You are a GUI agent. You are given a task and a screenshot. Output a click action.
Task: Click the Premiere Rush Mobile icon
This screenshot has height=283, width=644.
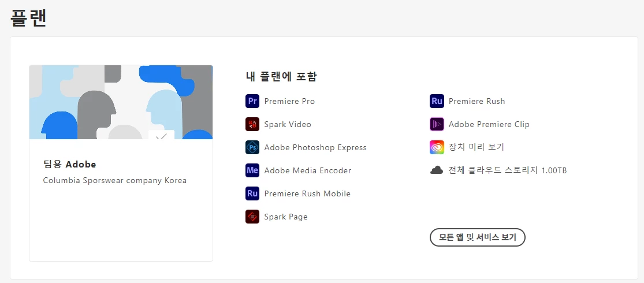point(252,193)
